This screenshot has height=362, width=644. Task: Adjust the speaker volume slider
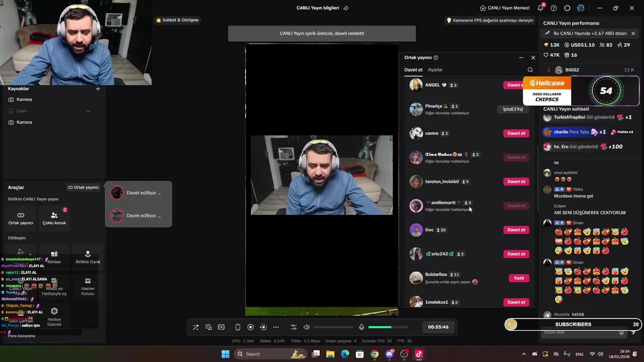pos(333,327)
